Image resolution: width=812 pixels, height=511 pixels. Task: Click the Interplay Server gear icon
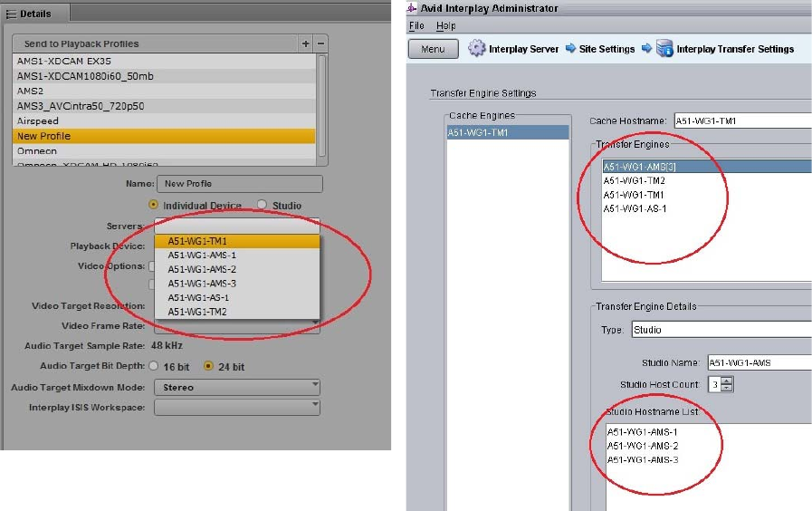[x=476, y=48]
